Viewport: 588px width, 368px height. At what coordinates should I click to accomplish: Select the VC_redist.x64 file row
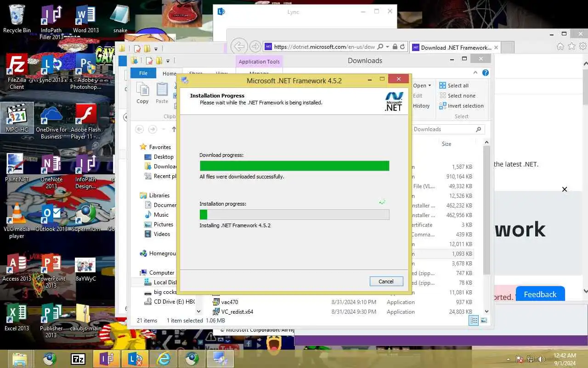[x=342, y=312]
